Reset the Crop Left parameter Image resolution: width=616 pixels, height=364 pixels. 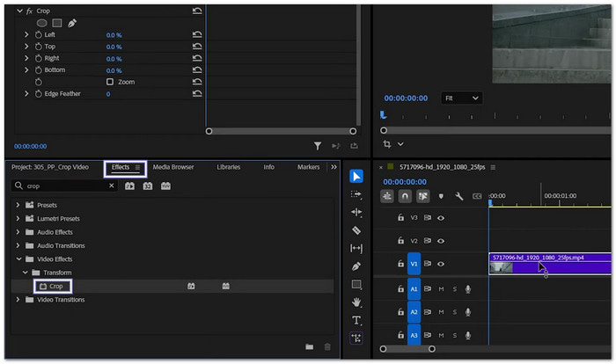point(197,34)
